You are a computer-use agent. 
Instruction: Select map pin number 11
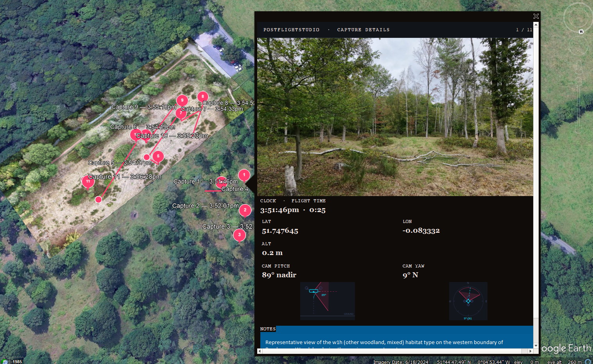point(88,181)
